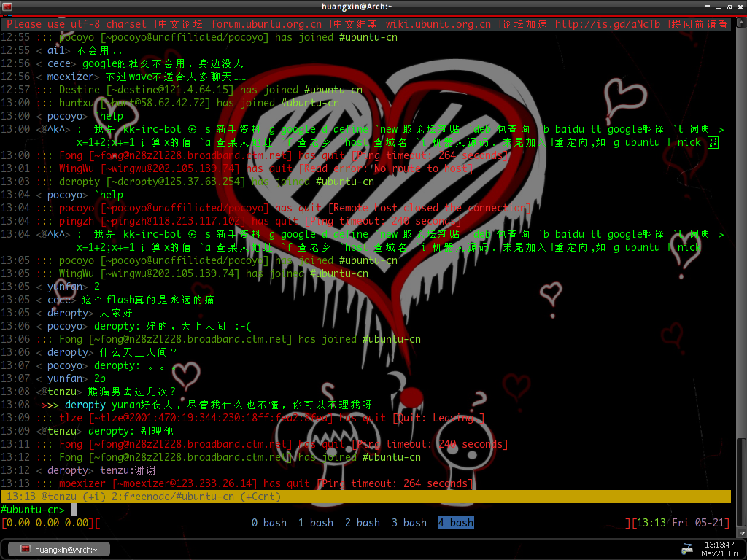This screenshot has width=747, height=560.
Task: Click the wiki.ubuntu.org.cn link in topic
Action: point(438,24)
